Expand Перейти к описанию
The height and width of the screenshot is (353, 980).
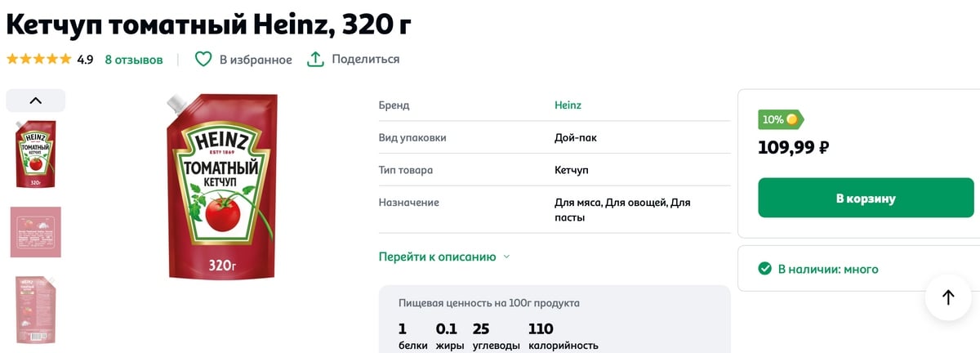[x=437, y=257]
